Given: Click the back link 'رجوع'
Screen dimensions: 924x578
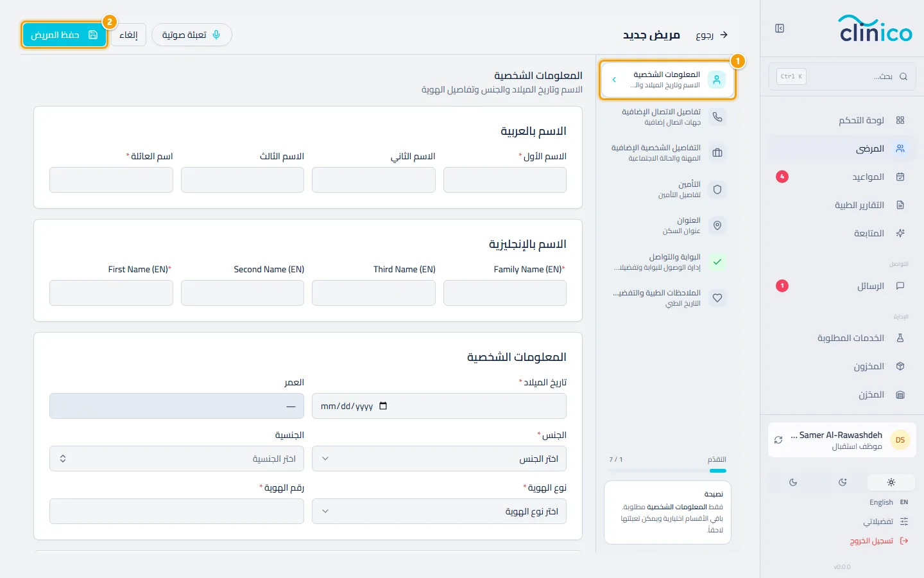Looking at the screenshot, I should pos(712,35).
